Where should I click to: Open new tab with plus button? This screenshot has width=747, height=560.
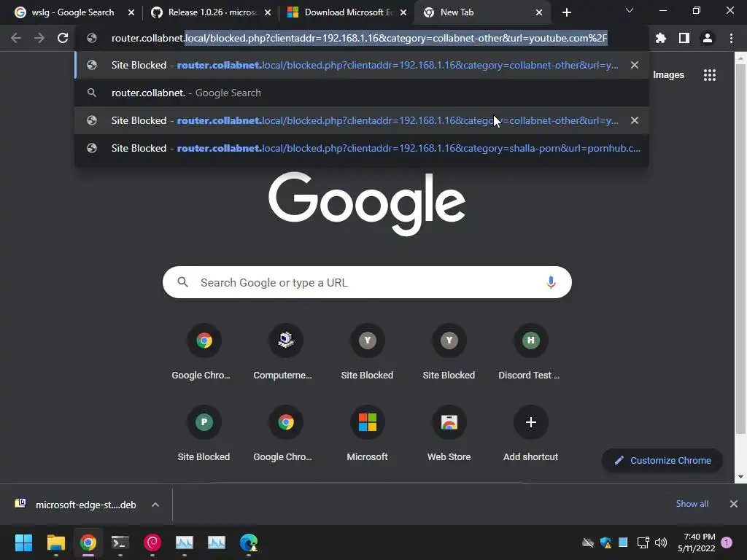pyautogui.click(x=566, y=12)
